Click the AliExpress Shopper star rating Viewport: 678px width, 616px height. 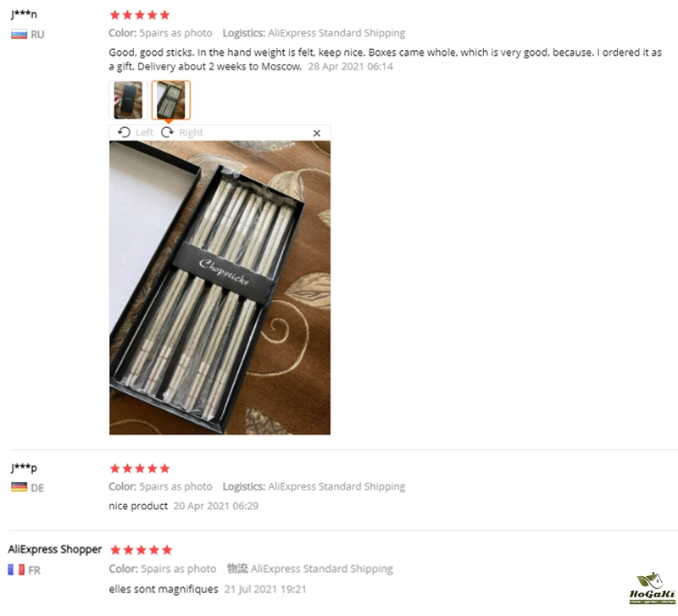pyautogui.click(x=141, y=550)
